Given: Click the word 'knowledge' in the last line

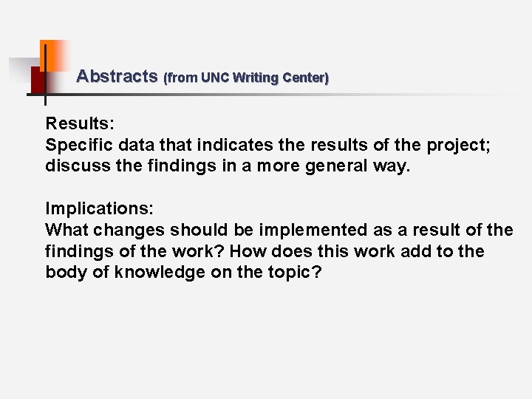Looking at the screenshot, I should tap(160, 273).
